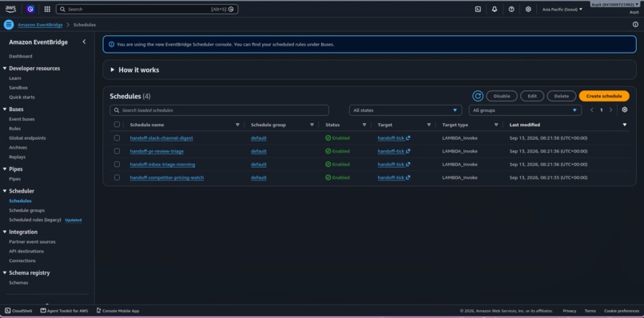Check the handoff-inbox-triage-morning row checkbox
The image size is (644, 318).
117,165
